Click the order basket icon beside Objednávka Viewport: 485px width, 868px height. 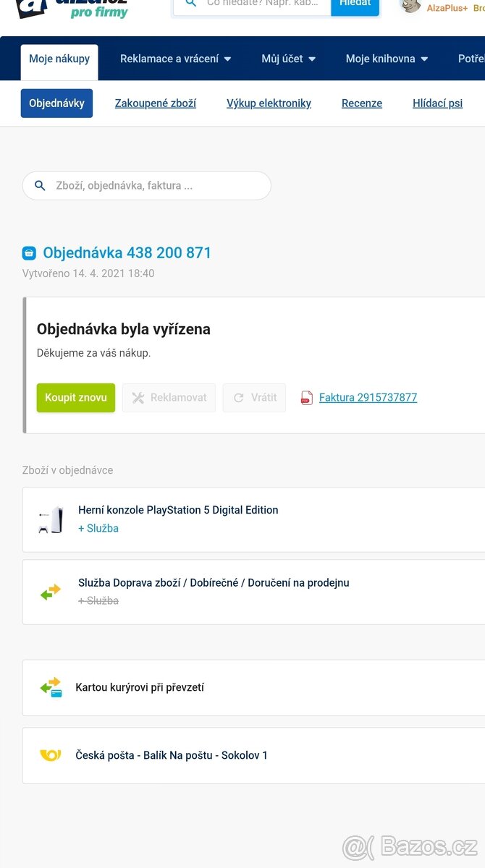click(29, 253)
